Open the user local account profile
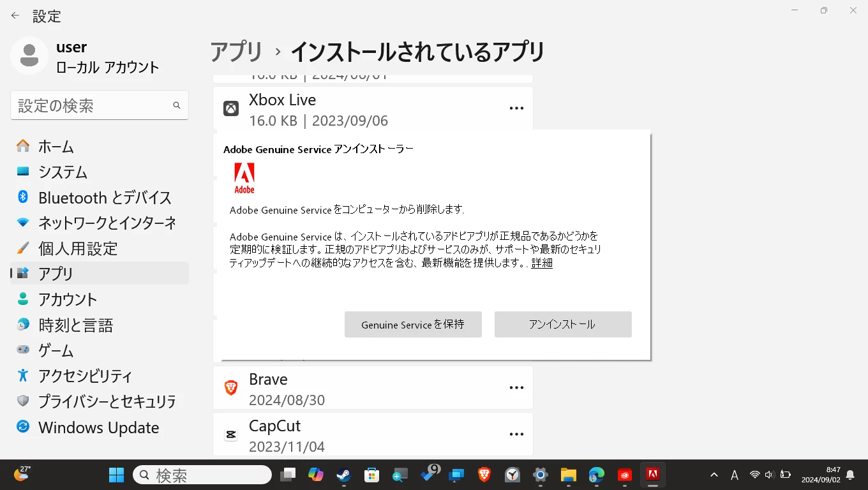 click(85, 56)
